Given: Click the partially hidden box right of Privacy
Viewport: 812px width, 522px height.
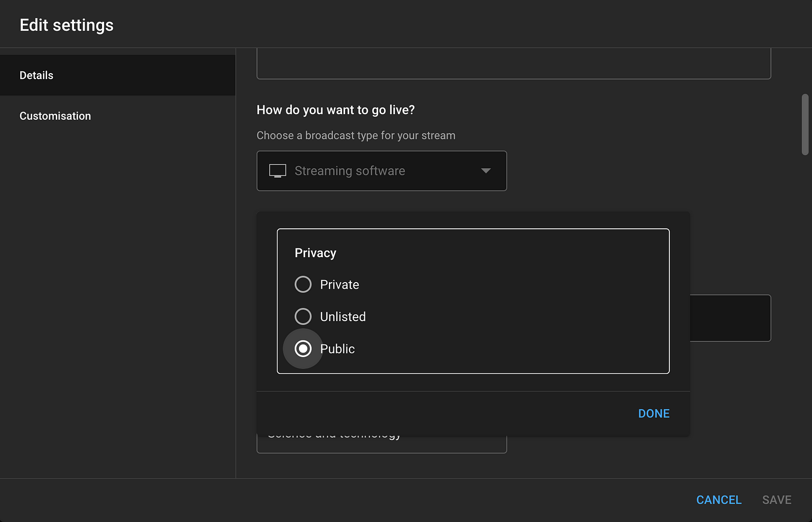Looking at the screenshot, I should coord(730,318).
